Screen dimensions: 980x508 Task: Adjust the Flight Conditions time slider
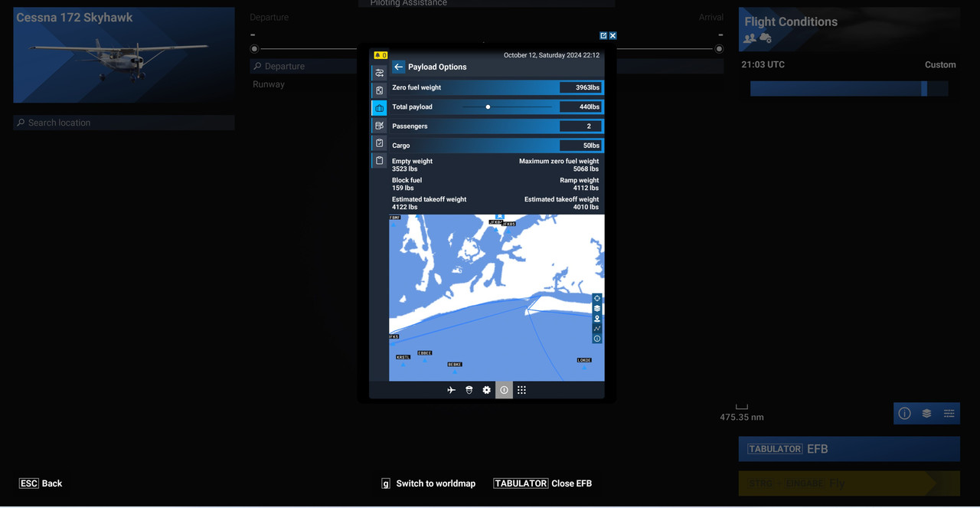click(849, 88)
